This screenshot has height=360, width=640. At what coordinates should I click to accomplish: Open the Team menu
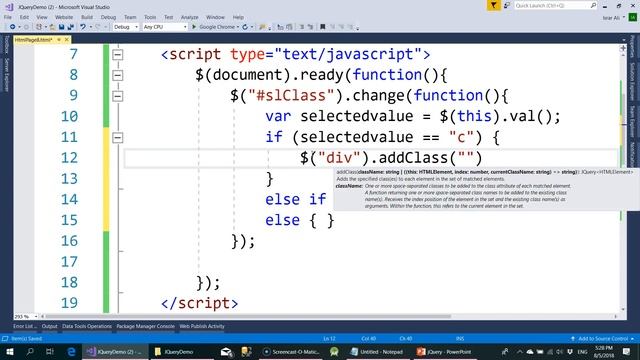click(130, 17)
